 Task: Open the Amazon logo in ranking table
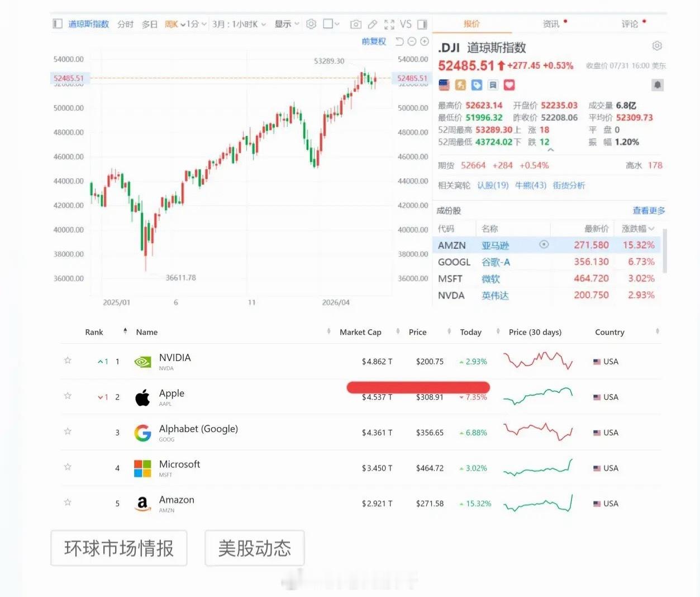coord(142,504)
